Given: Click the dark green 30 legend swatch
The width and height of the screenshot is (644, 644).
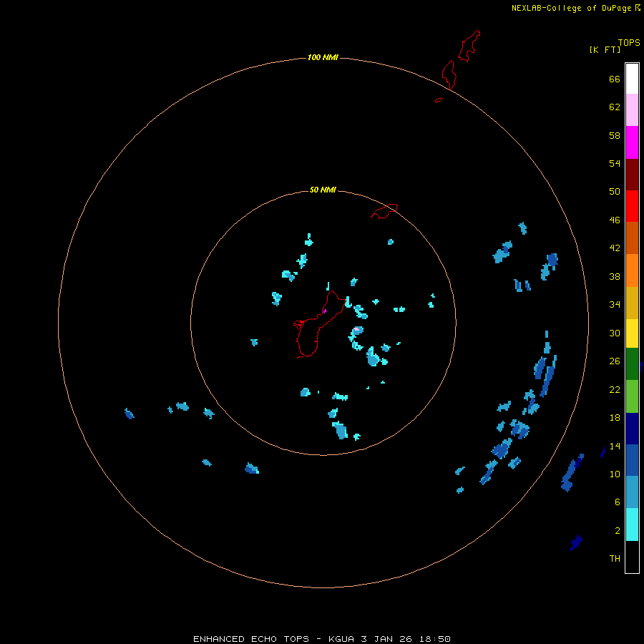Looking at the screenshot, I should [632, 364].
